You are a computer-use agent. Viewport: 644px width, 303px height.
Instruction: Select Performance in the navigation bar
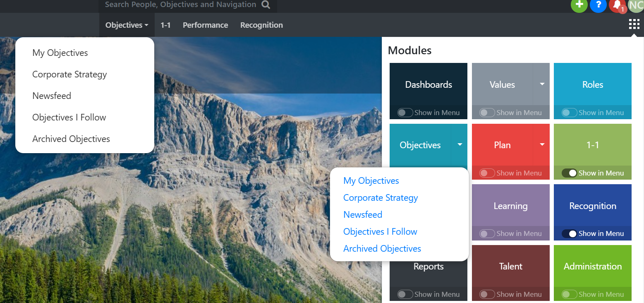coord(205,25)
